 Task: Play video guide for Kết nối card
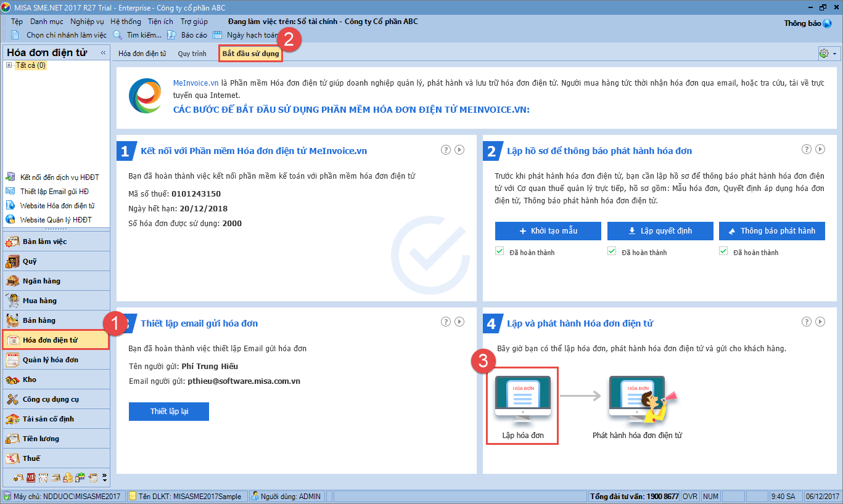point(459,149)
